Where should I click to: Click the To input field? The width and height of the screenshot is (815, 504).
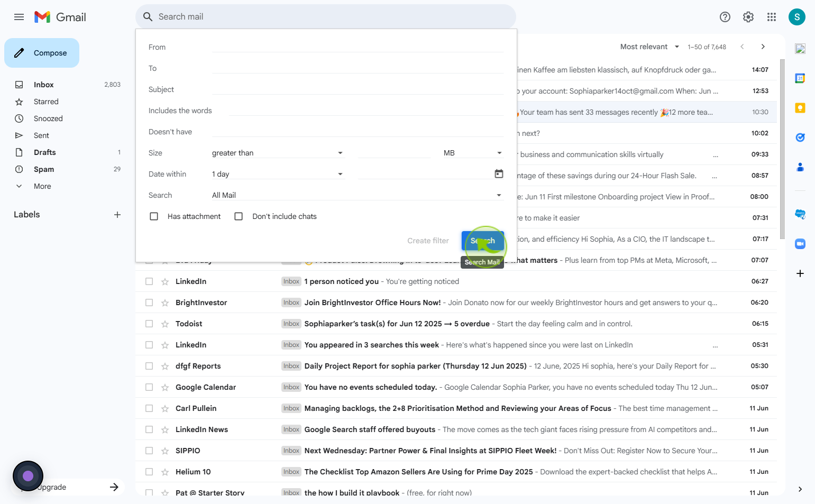pyautogui.click(x=358, y=68)
